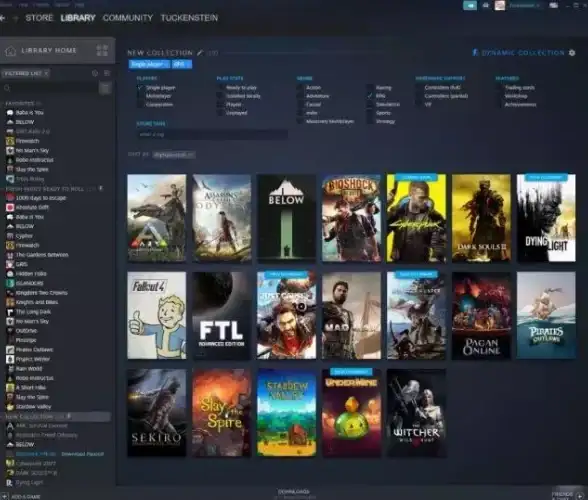Screen dimensions: 588x500
Task: Open the Dying Light cover
Action: click(546, 218)
